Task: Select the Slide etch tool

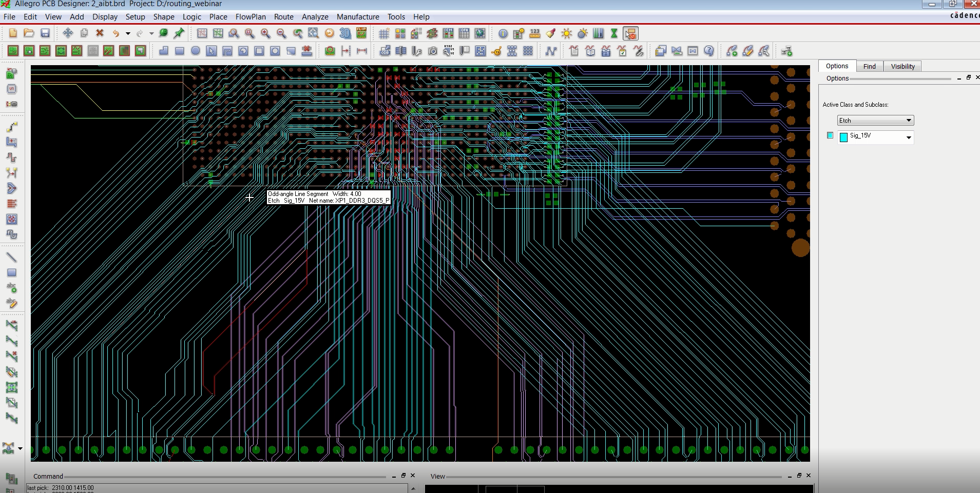Action: [x=12, y=142]
